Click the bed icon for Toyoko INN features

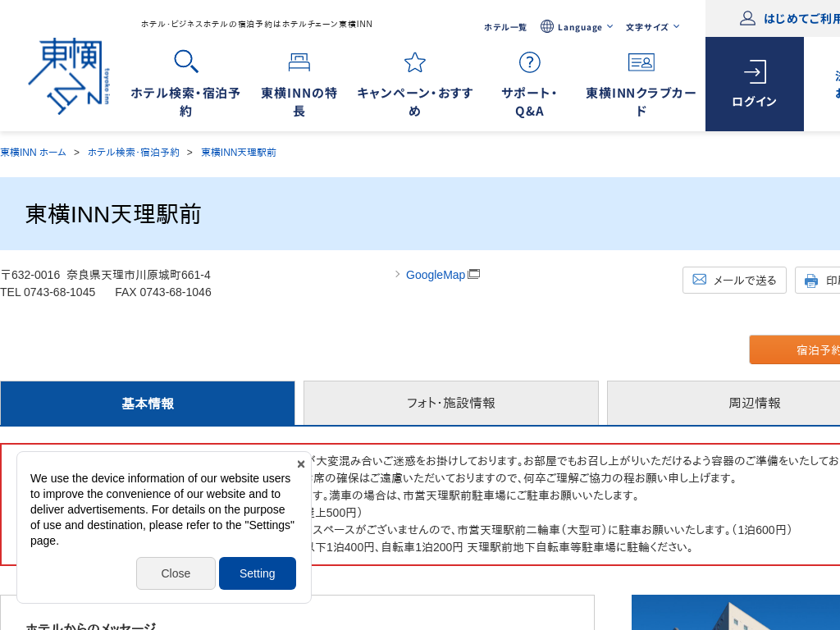coord(299,62)
